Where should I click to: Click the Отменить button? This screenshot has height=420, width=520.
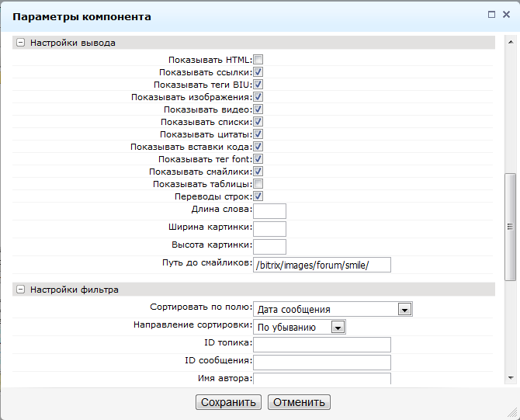tap(300, 402)
